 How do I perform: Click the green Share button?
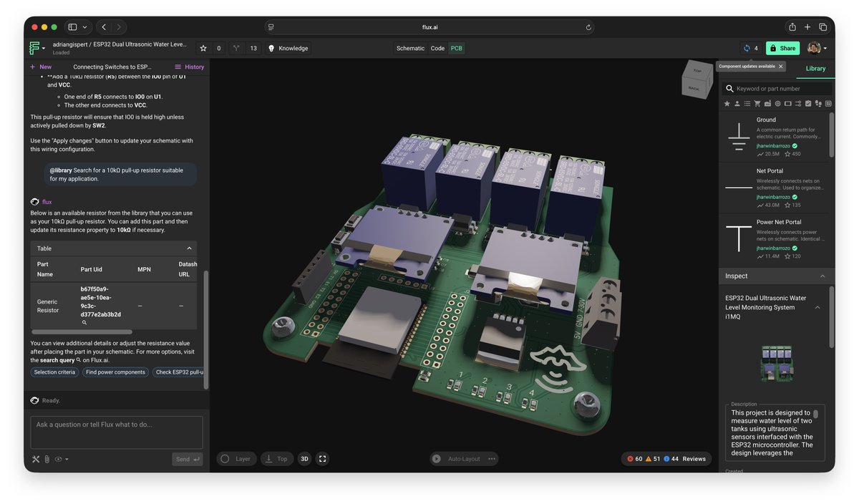[x=782, y=48]
